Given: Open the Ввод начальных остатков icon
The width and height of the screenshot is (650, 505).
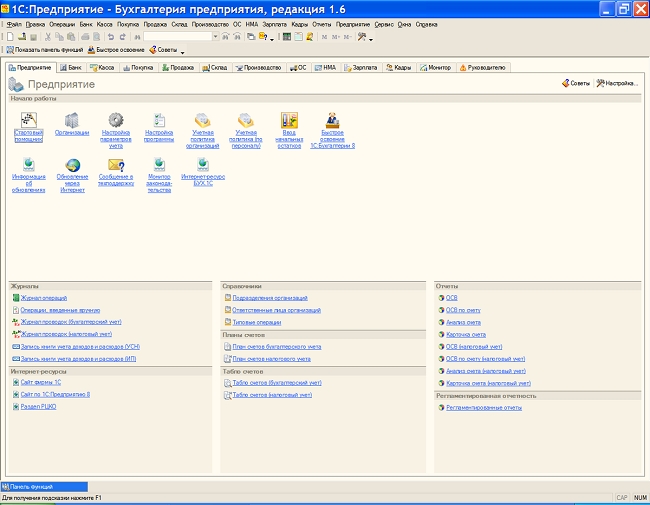Looking at the screenshot, I should [x=289, y=120].
